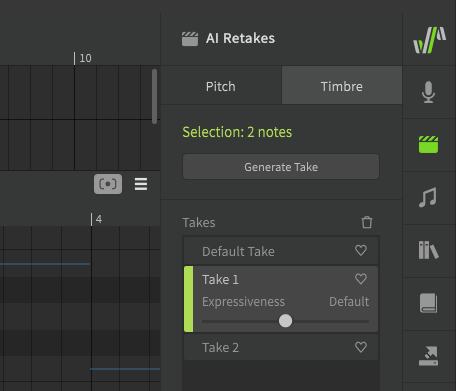Click the Synthesizer V logo icon

429,40
